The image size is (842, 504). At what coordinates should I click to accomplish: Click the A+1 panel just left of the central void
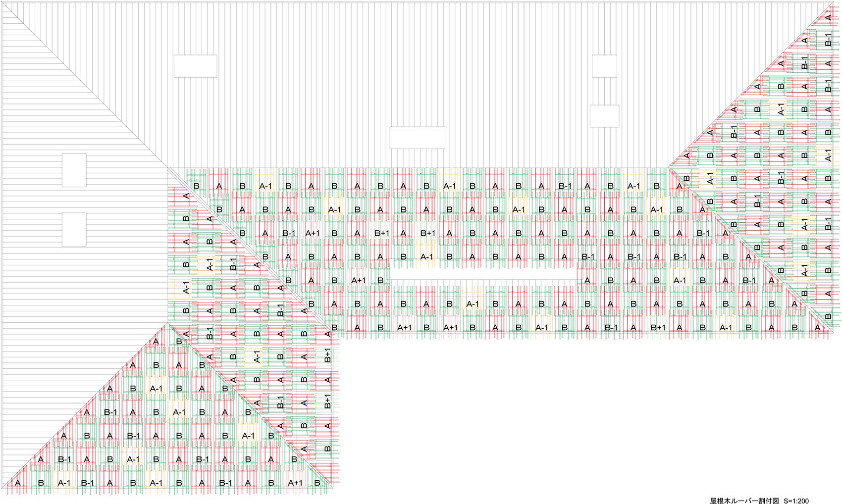358,280
